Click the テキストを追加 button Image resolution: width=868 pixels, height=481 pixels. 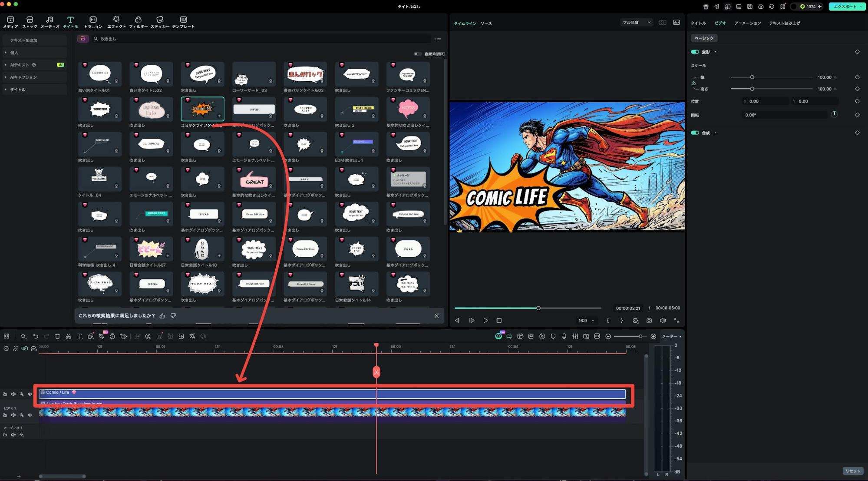click(x=34, y=40)
